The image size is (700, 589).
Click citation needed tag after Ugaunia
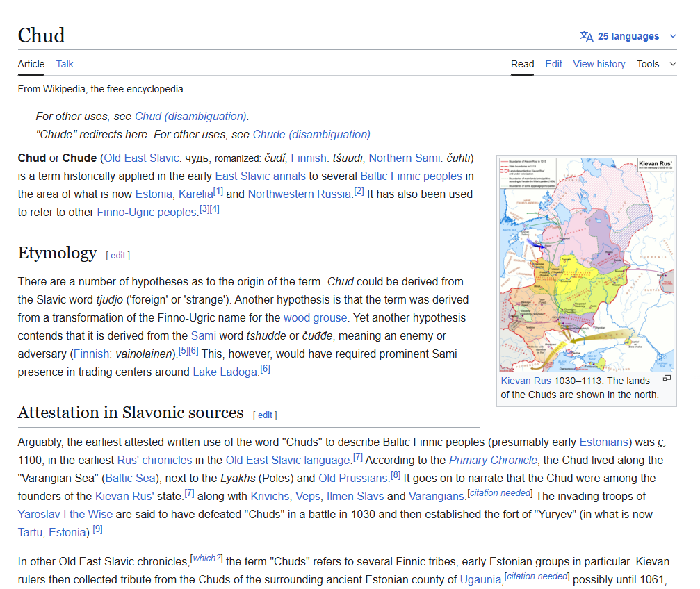coord(537,576)
